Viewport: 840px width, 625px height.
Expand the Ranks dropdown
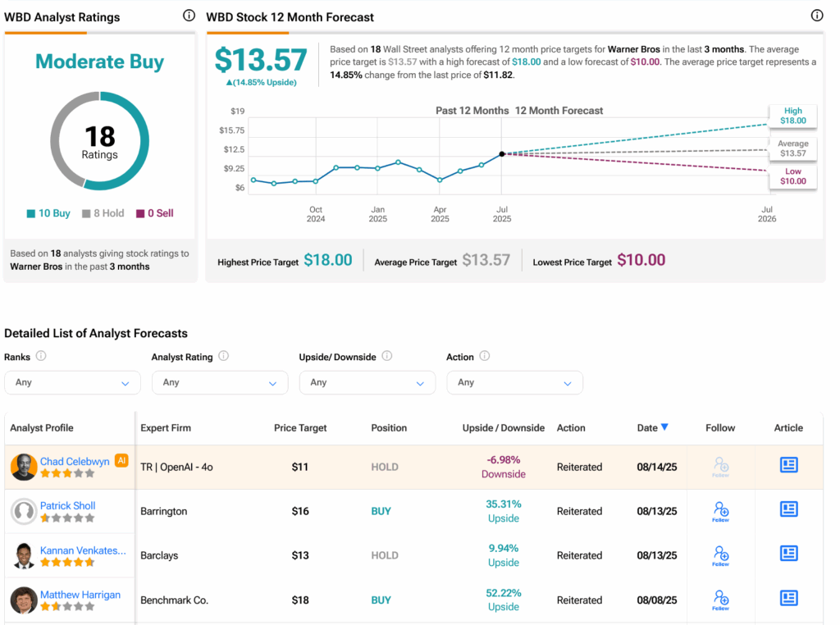(72, 382)
